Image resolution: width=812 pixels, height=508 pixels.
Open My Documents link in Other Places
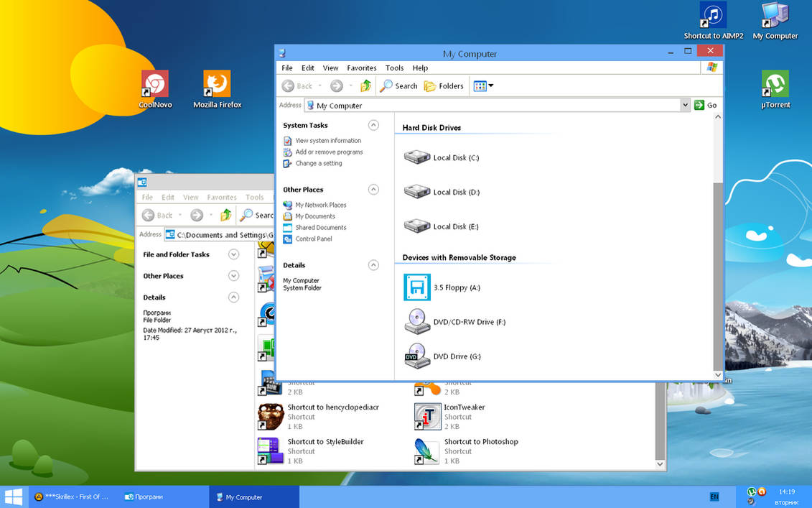click(315, 216)
